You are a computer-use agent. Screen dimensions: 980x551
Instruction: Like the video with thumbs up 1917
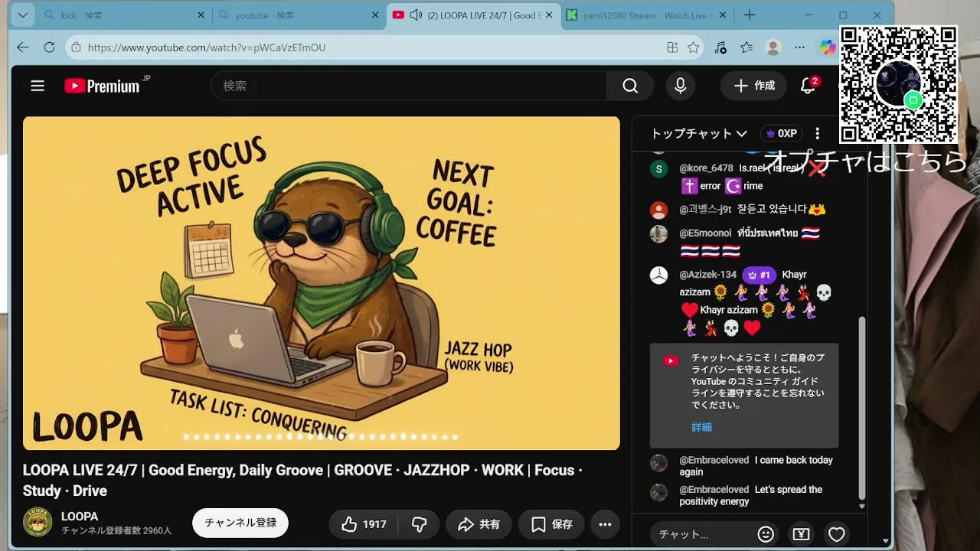(364, 524)
